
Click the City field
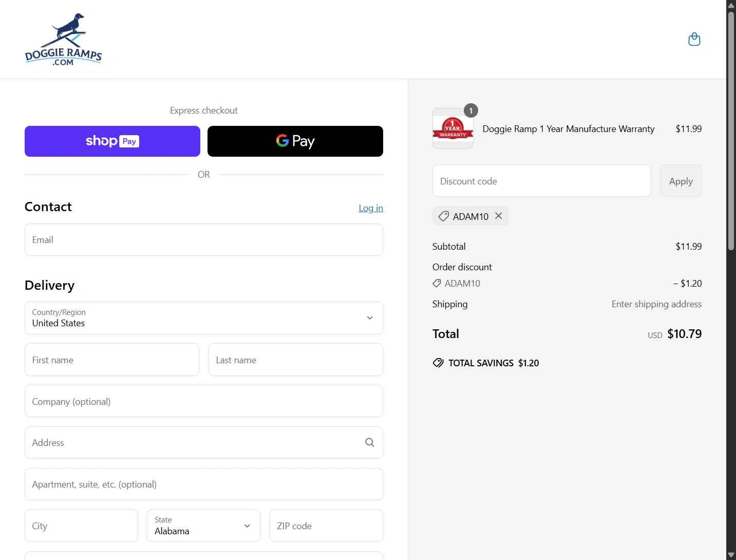click(81, 526)
